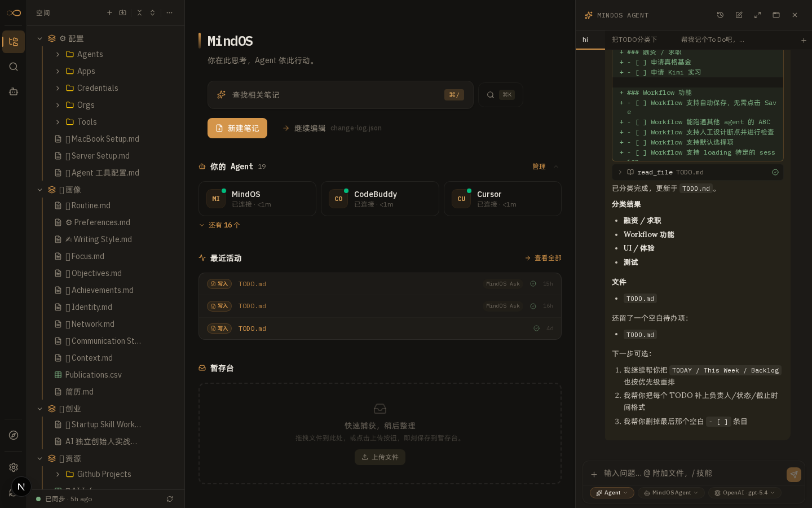Expand the Apps folder

point(58,71)
